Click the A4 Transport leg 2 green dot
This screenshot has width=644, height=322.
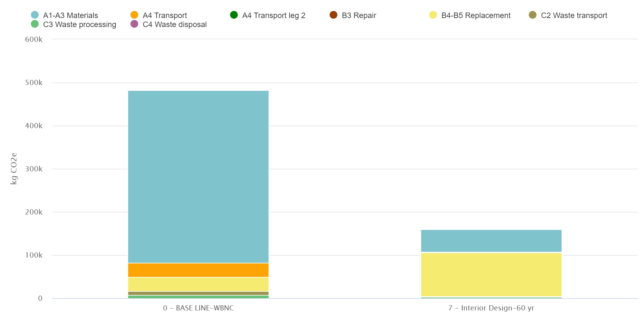(234, 15)
